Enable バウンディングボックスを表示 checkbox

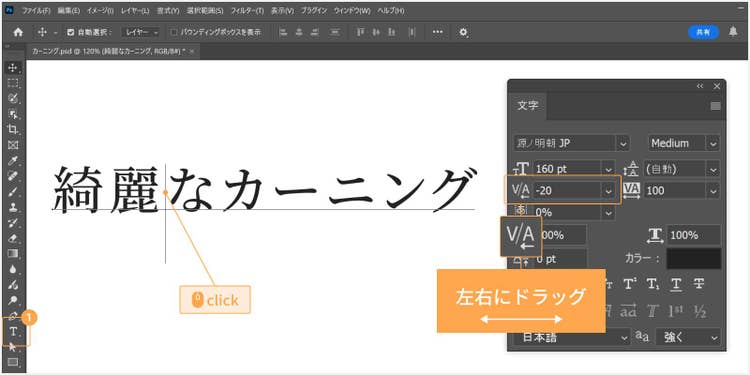click(x=174, y=33)
